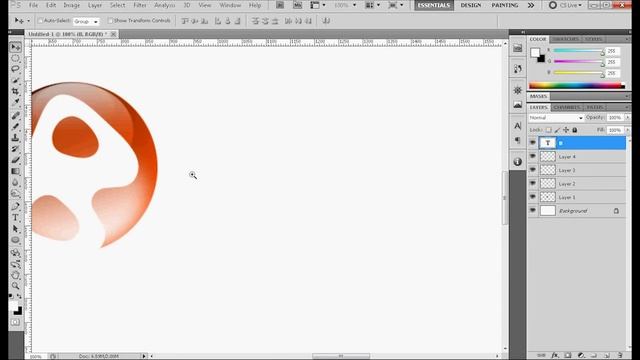
Task: Click the Delete layer trash icon
Action: click(x=620, y=356)
